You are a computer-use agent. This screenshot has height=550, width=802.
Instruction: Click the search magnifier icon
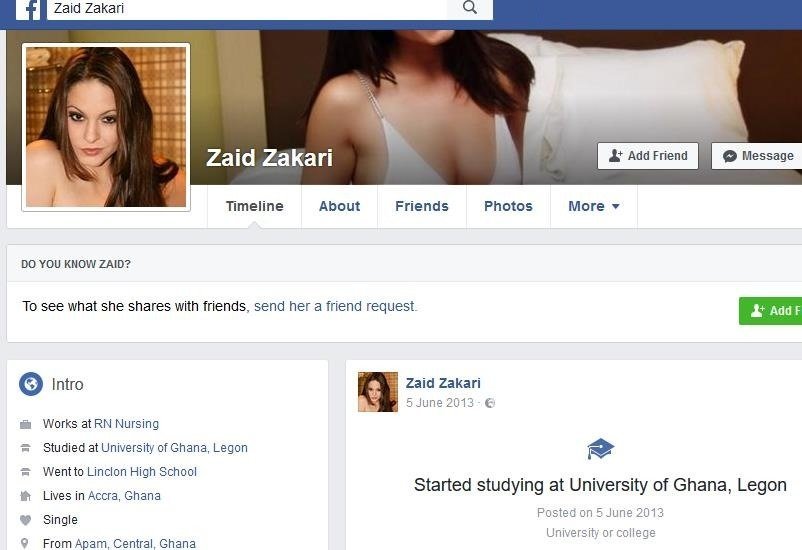tap(470, 8)
